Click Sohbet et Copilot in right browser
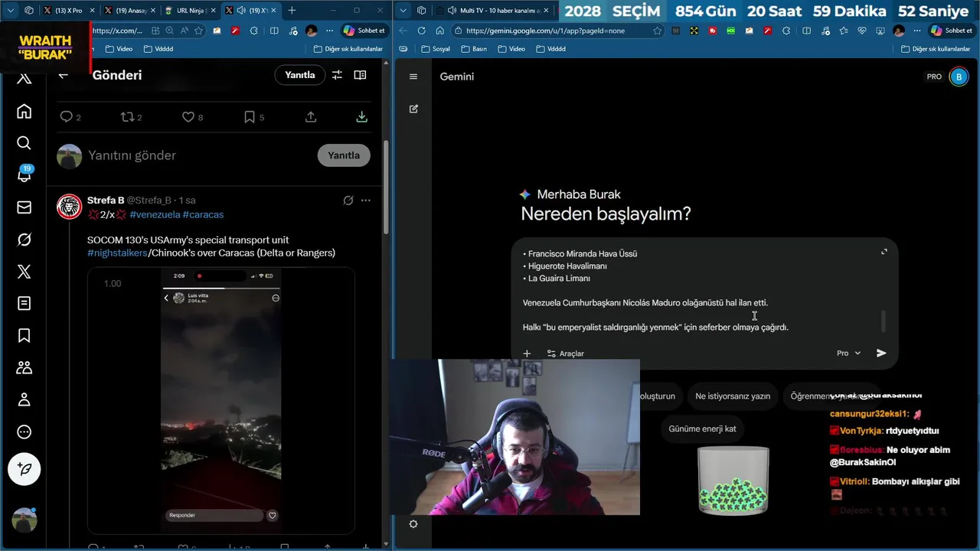 (x=951, y=31)
